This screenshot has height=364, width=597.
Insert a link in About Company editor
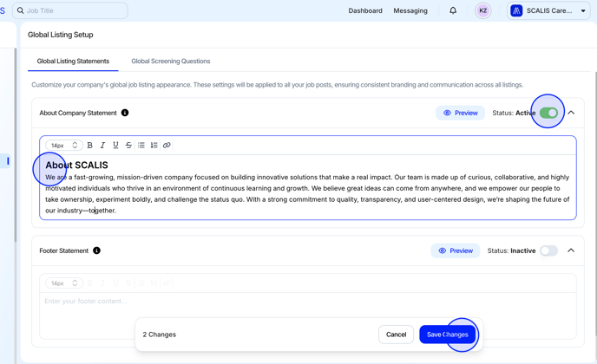(x=167, y=146)
